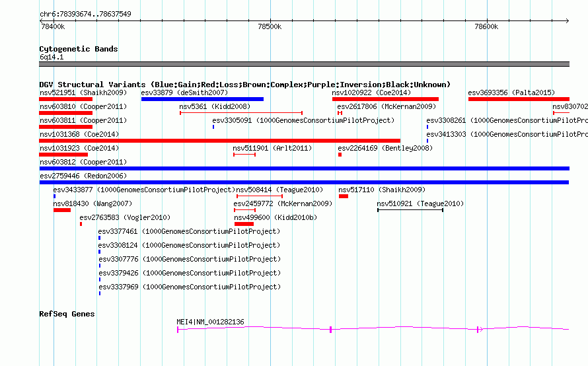Click the esv2759446 blue gain bar
Viewport: 588px width, 366px height.
[x=304, y=182]
